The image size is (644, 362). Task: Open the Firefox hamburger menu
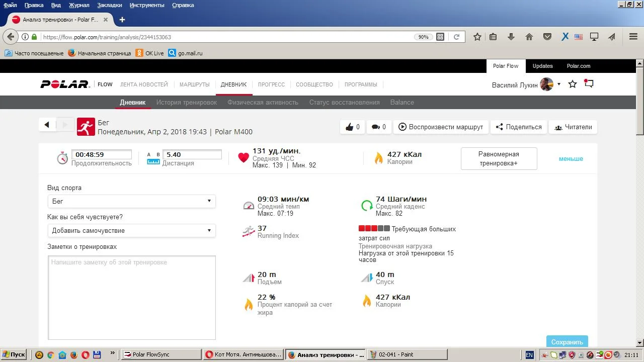pyautogui.click(x=633, y=37)
